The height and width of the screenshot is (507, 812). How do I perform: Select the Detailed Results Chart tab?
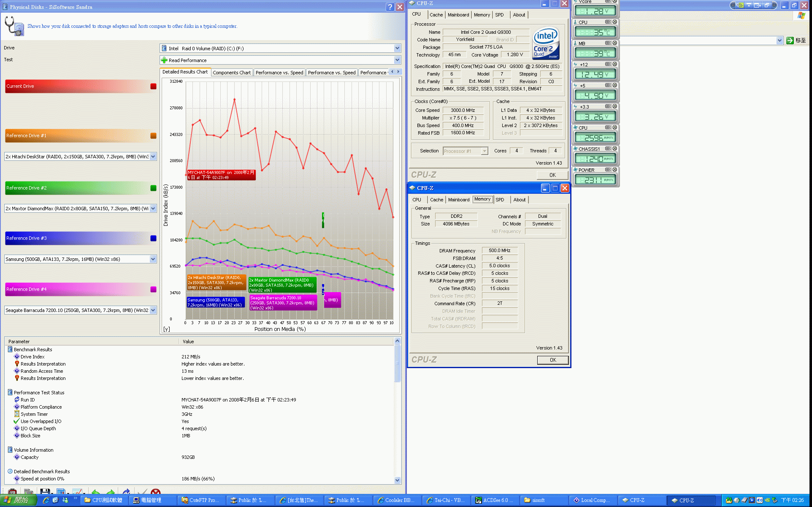(x=185, y=72)
